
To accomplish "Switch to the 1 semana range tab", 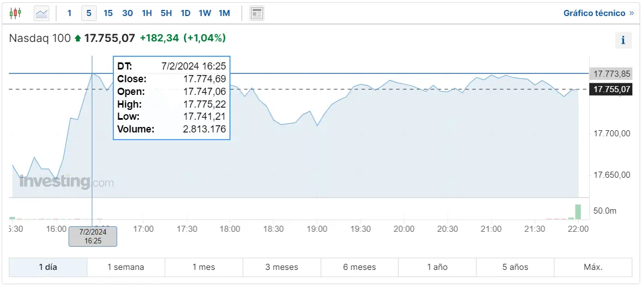I will [125, 267].
